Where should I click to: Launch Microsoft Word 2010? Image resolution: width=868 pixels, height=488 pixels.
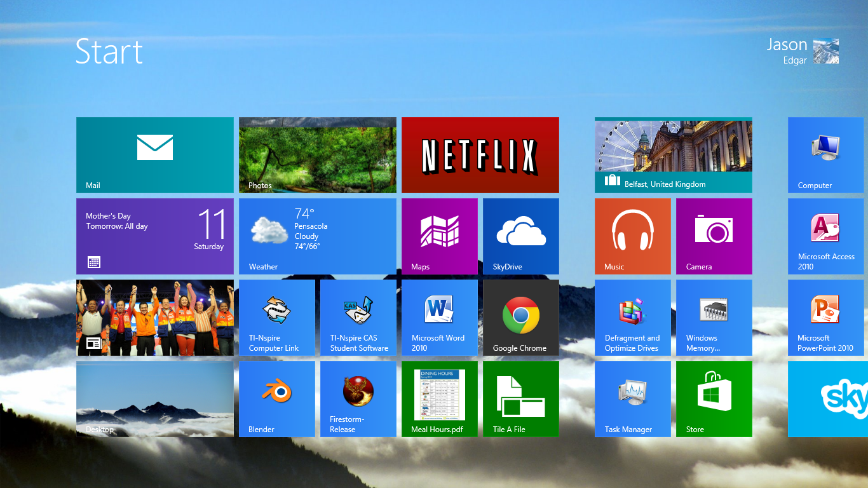pyautogui.click(x=440, y=318)
